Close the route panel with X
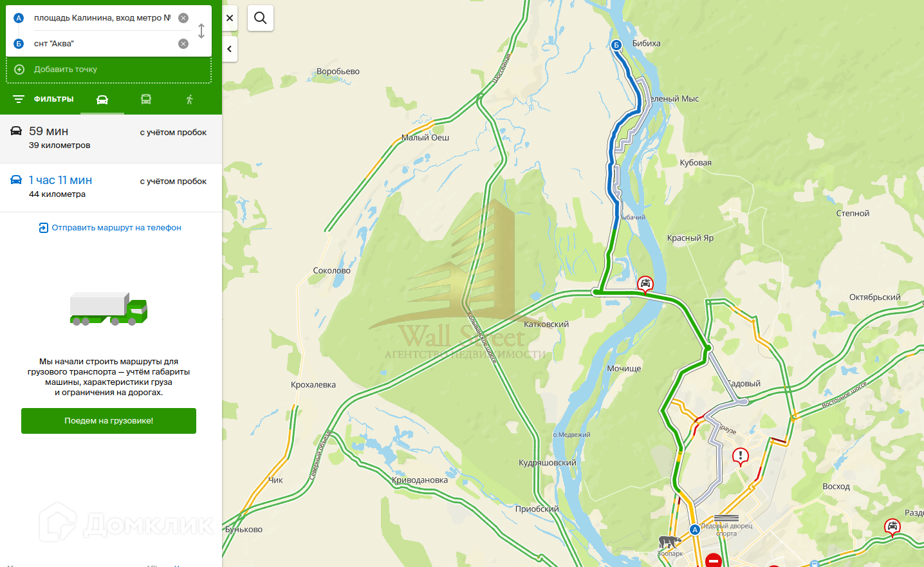Viewport: 924px width, 567px height. [230, 18]
